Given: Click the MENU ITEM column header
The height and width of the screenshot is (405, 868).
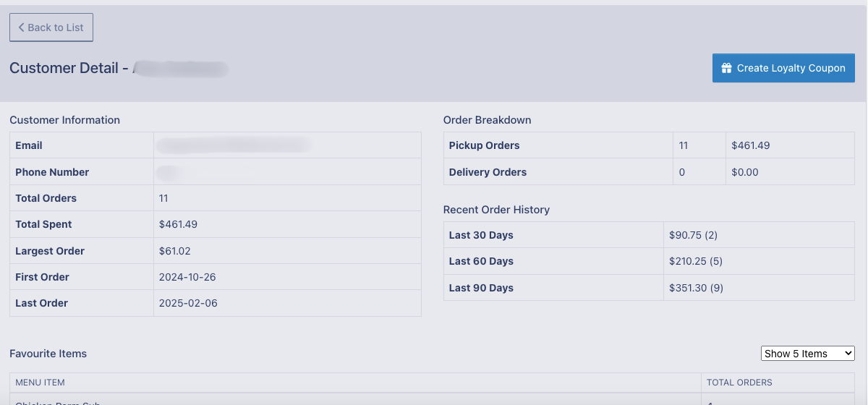Looking at the screenshot, I should pyautogui.click(x=41, y=382).
